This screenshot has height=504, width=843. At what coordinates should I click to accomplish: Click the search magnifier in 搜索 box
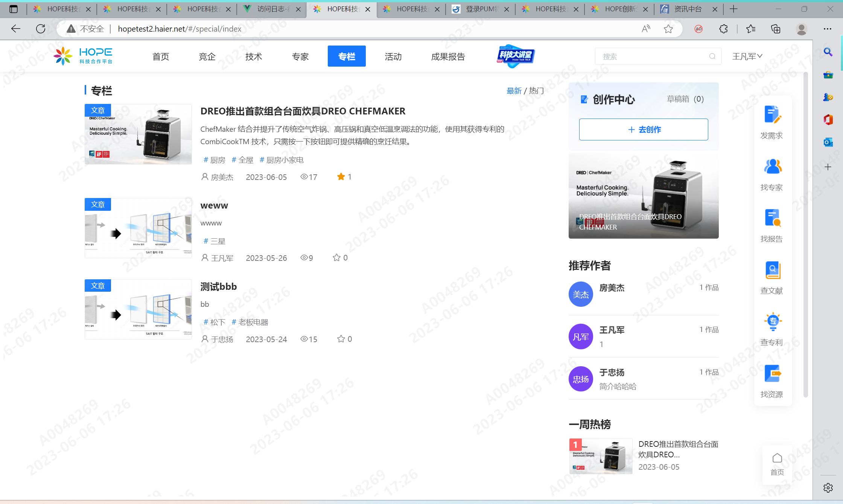click(712, 56)
